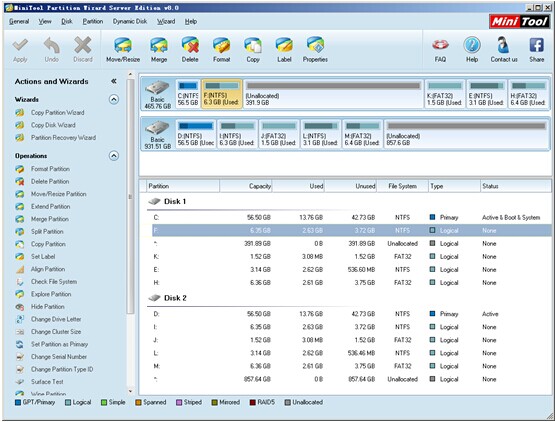
Task: Click the Partition Recovery Wizard icon
Action: [20, 137]
